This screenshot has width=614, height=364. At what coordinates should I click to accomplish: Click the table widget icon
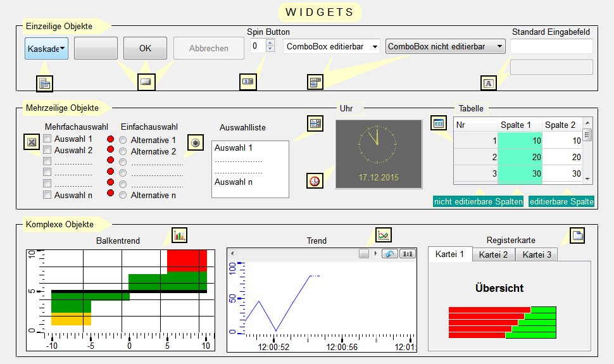[438, 123]
